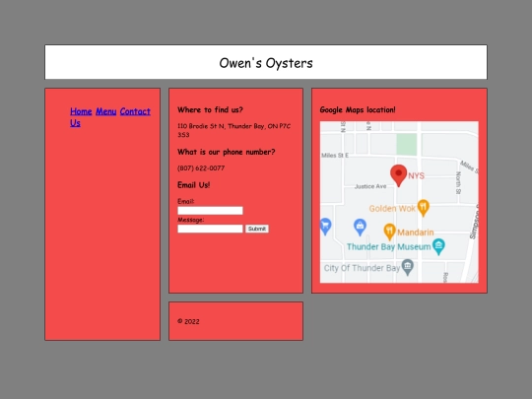Click the 'Message:' form label
532x399 pixels.
[x=191, y=220]
